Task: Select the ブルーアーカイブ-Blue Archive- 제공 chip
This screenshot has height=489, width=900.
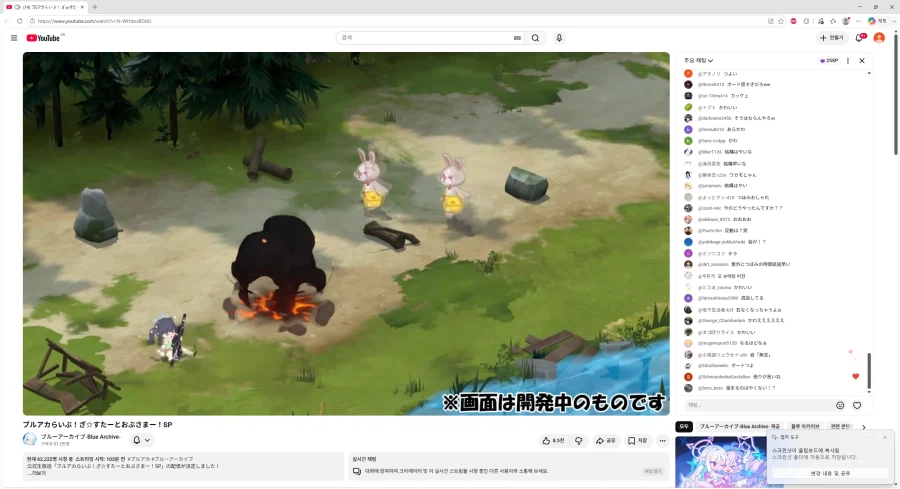Action: [x=739, y=426]
